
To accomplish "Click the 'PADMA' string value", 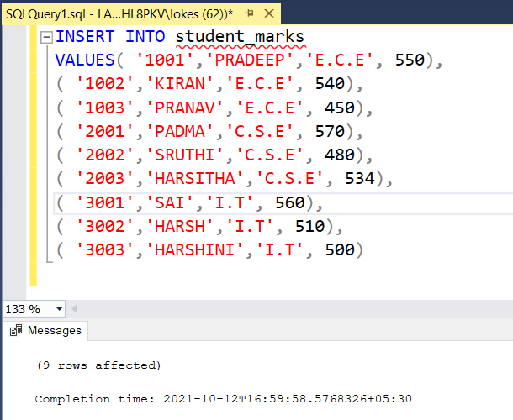I will point(180,131).
